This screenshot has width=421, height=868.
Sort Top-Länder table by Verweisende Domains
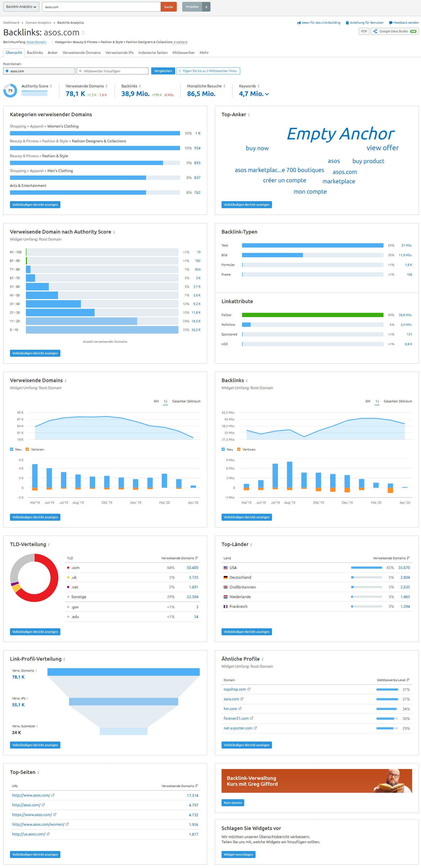[391, 558]
